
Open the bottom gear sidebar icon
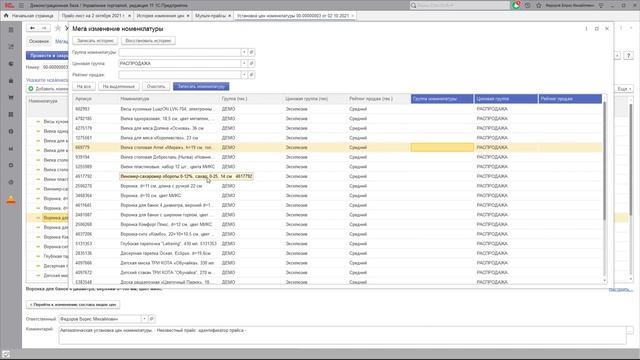(x=11, y=182)
